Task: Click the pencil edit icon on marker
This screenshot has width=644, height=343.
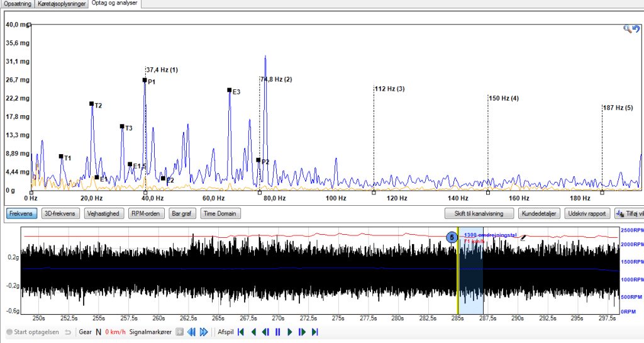Action: (x=523, y=237)
